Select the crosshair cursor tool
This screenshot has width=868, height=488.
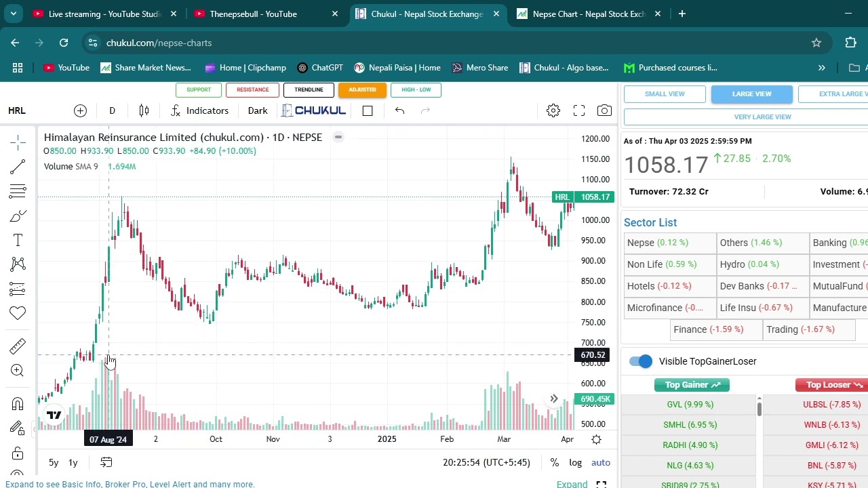18,141
